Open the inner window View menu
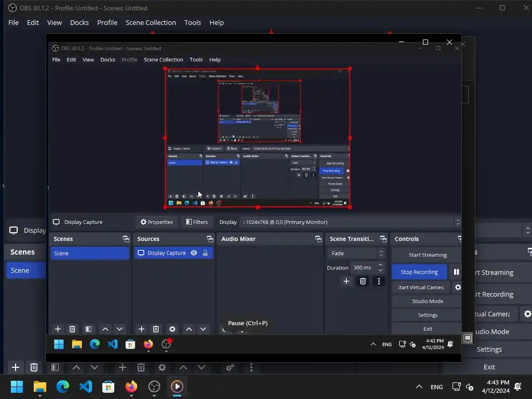532x399 pixels. (88, 60)
